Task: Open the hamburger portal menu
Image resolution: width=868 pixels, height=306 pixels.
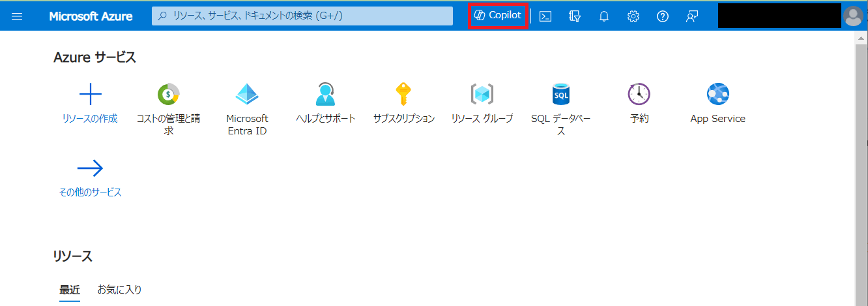Action: point(18,16)
